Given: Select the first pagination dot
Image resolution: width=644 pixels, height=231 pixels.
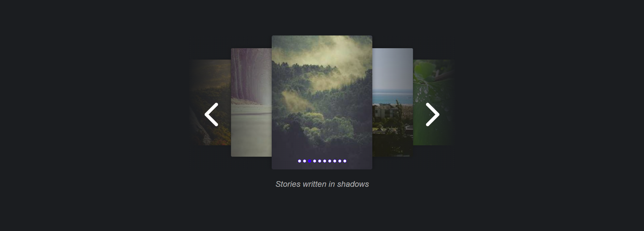Looking at the screenshot, I should pos(300,161).
